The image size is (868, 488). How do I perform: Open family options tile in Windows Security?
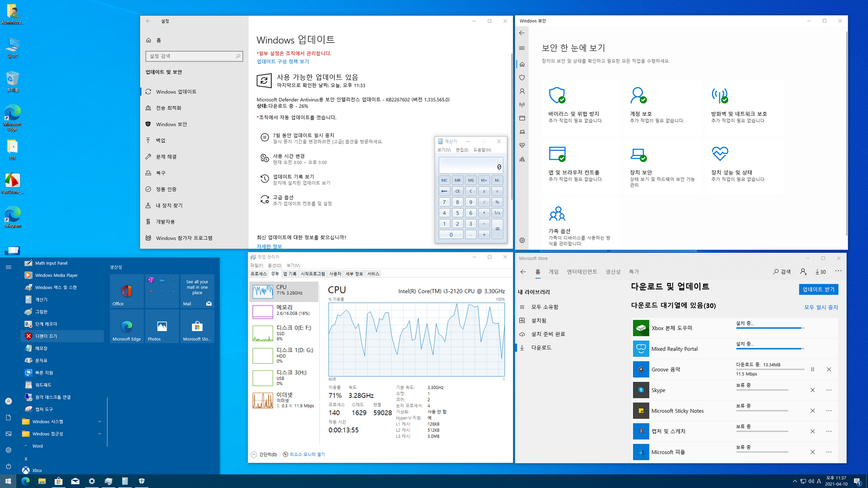tap(582, 225)
